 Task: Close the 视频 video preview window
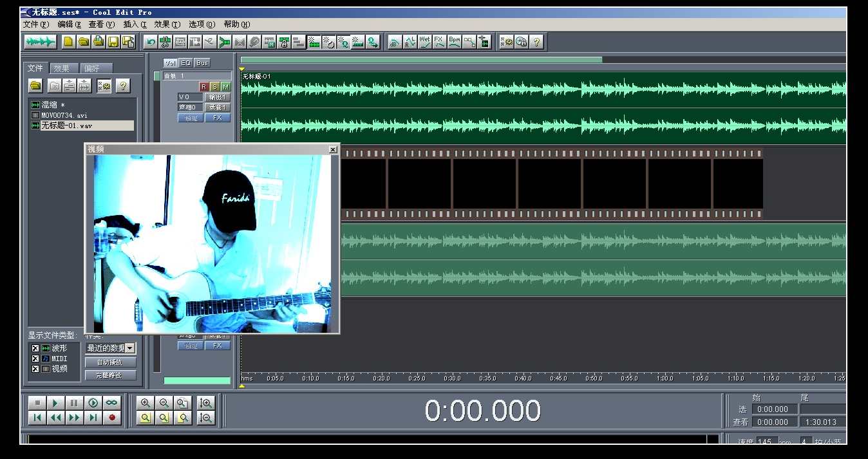[x=332, y=149]
